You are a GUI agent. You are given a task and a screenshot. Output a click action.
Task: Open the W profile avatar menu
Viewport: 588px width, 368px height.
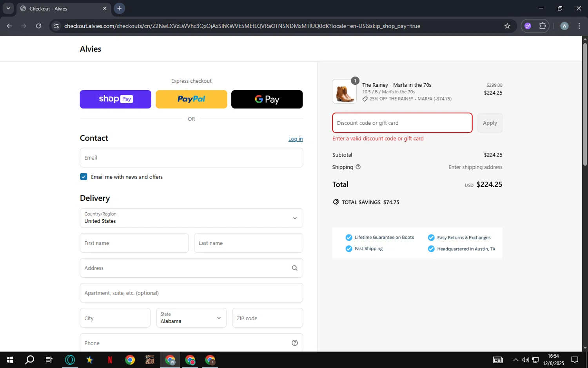[x=564, y=26]
